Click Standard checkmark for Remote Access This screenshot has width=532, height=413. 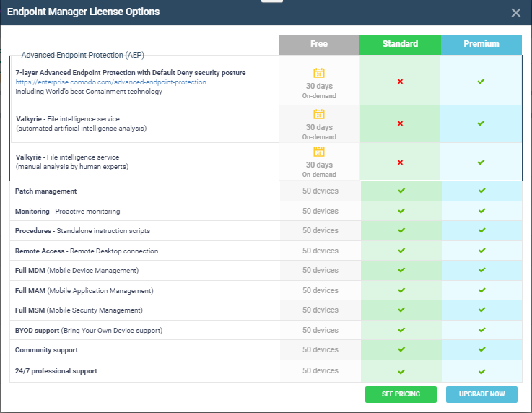[x=401, y=251]
